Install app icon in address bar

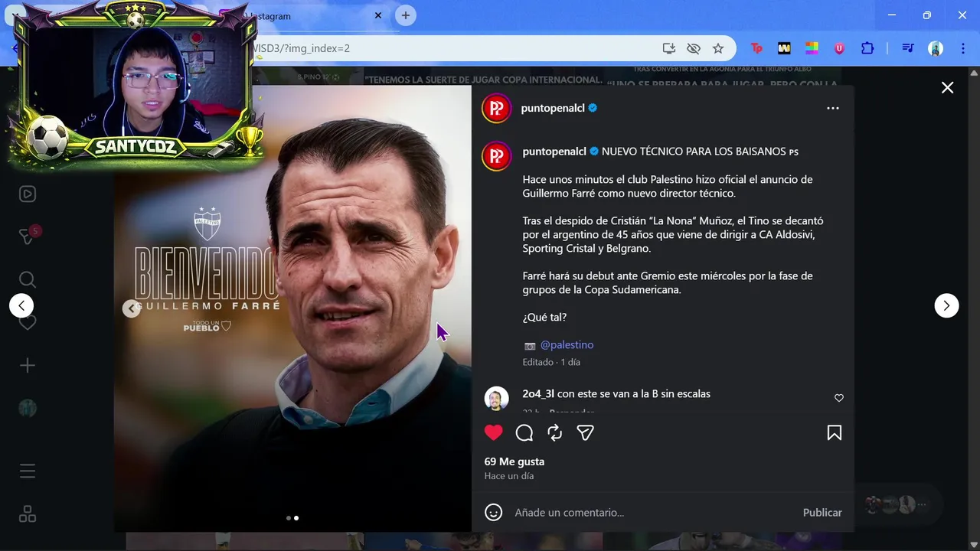(x=669, y=48)
